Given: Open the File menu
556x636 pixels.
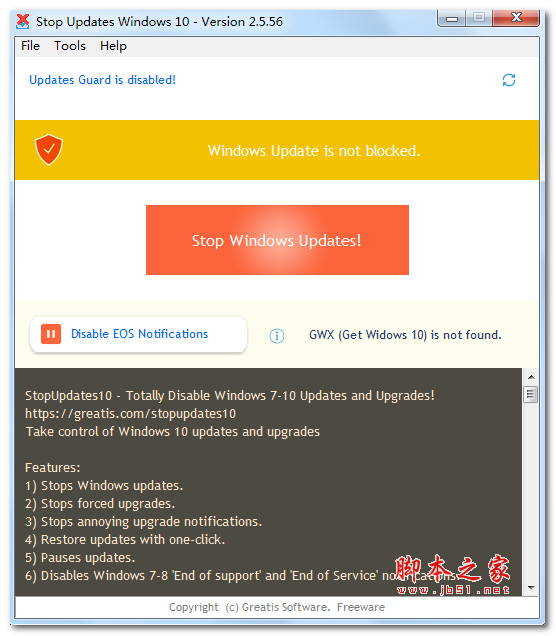Looking at the screenshot, I should pyautogui.click(x=30, y=46).
